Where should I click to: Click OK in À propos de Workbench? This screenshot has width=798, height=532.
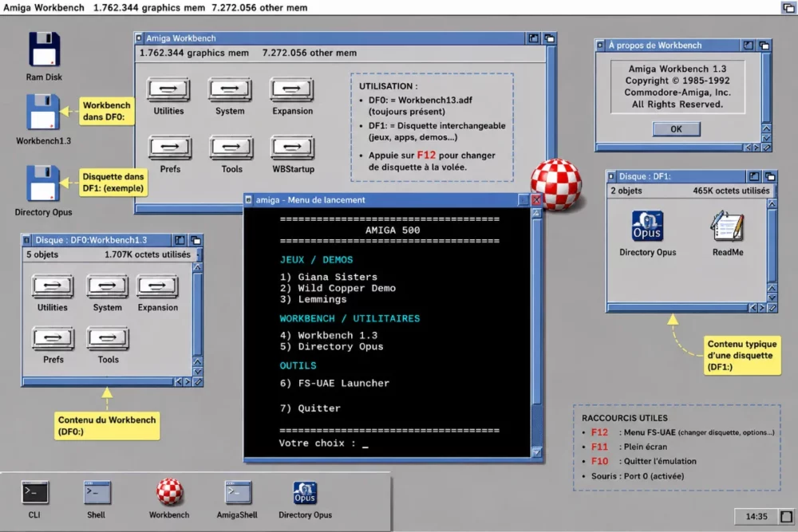pos(676,129)
